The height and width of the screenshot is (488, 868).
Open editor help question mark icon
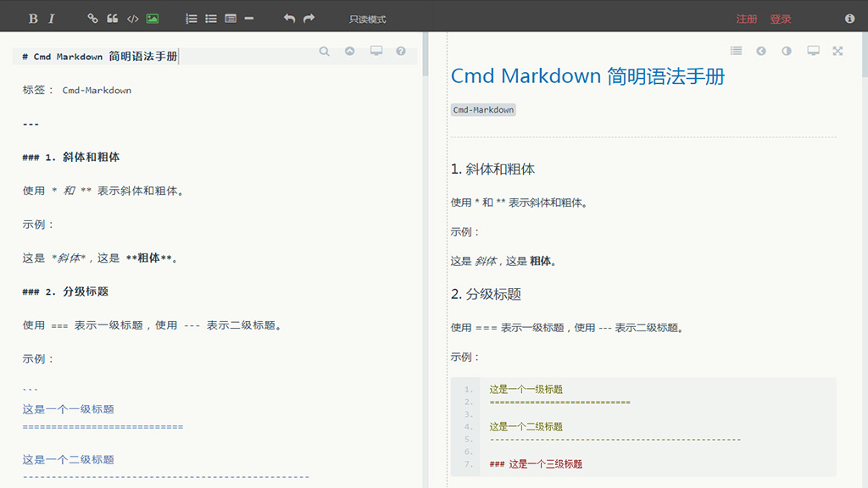point(401,51)
